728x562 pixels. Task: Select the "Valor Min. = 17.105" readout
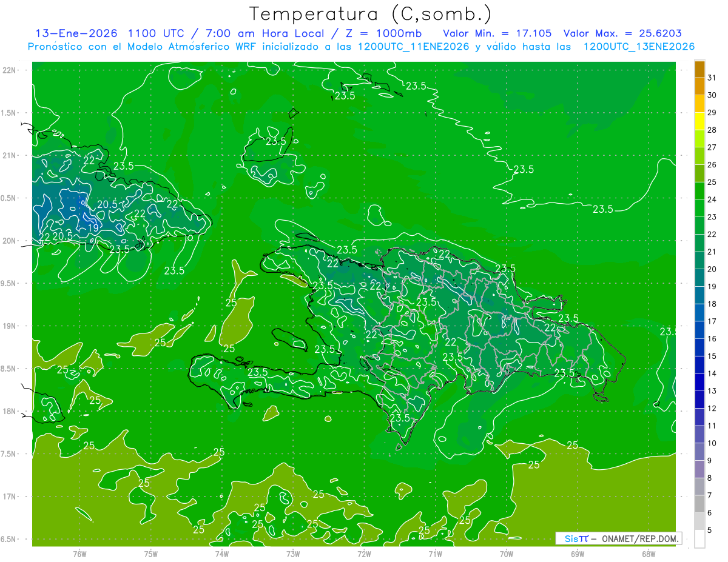coord(497,33)
